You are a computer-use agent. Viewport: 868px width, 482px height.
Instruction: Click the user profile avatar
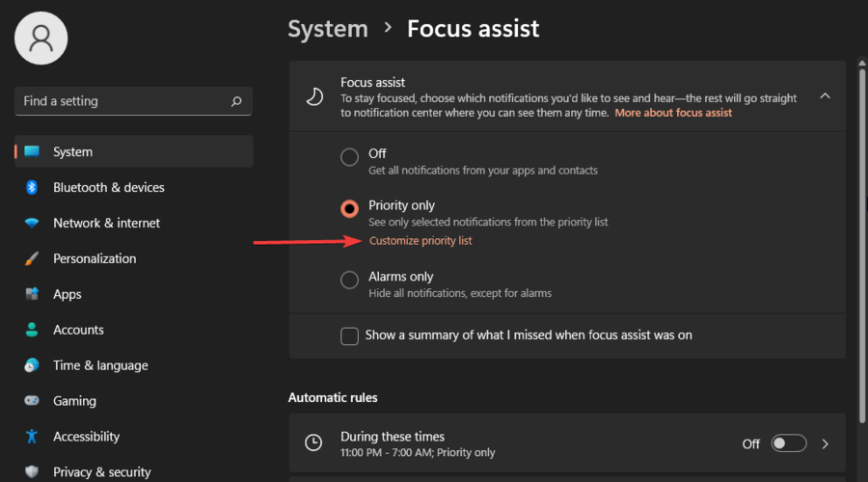tap(41, 38)
